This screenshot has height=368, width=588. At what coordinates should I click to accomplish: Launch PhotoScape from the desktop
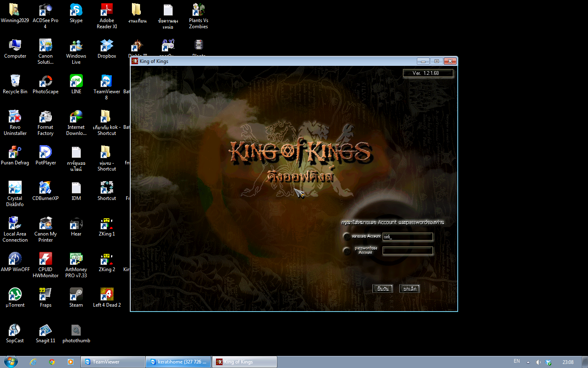click(45, 84)
